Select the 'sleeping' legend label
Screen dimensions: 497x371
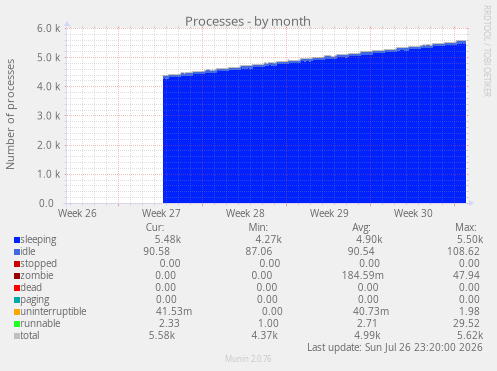point(38,240)
